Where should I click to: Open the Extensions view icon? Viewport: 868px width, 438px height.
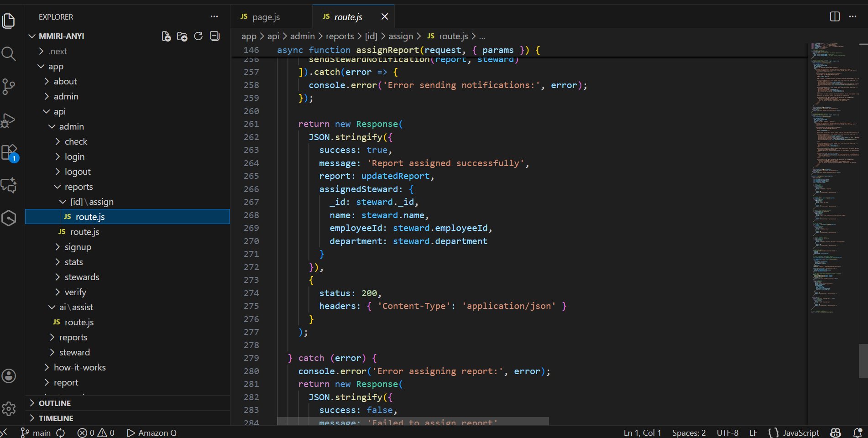9,152
